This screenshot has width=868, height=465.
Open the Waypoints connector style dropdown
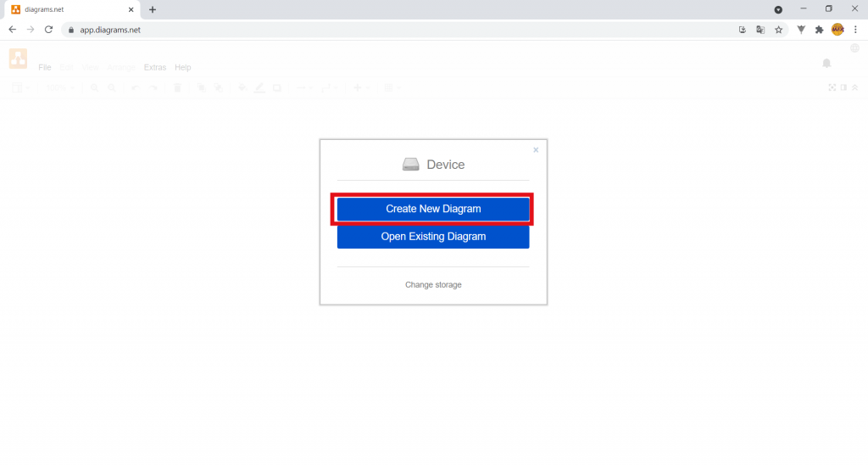pos(330,87)
